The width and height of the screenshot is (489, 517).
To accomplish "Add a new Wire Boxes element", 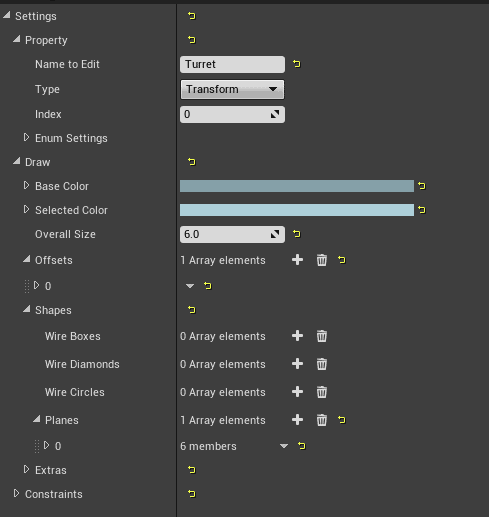I will tap(297, 336).
